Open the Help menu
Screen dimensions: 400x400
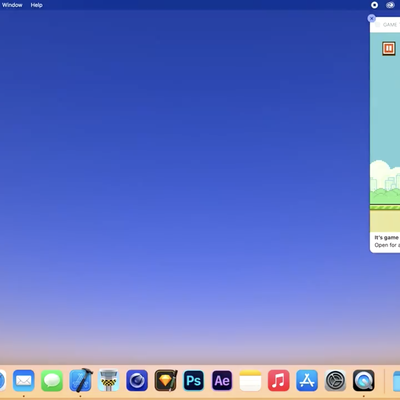[36, 5]
